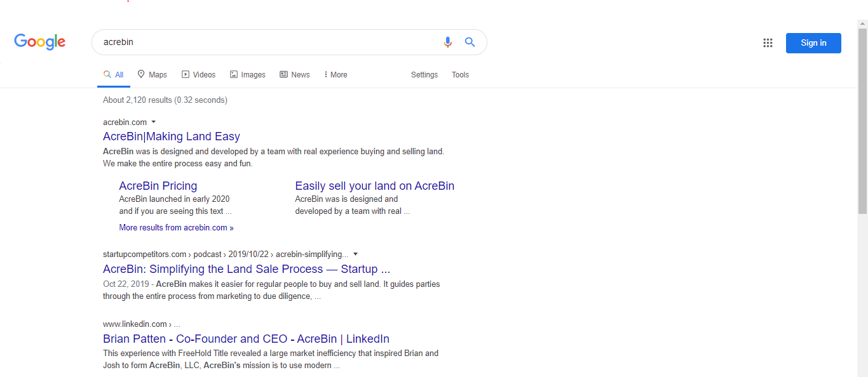
Task: Start voice search with microphone icon
Action: point(448,42)
